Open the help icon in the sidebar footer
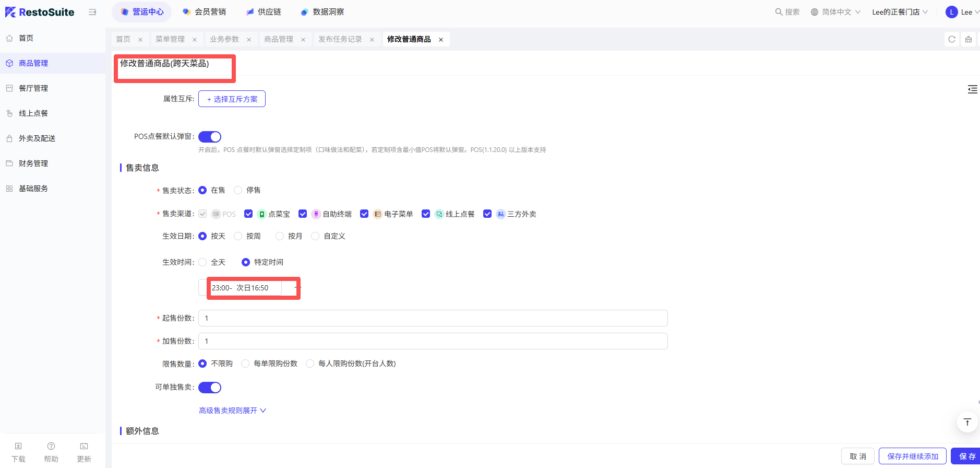 point(51,447)
